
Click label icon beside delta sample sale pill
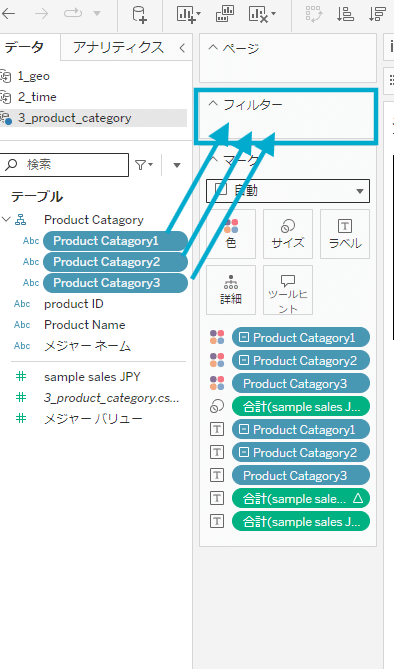click(x=217, y=498)
